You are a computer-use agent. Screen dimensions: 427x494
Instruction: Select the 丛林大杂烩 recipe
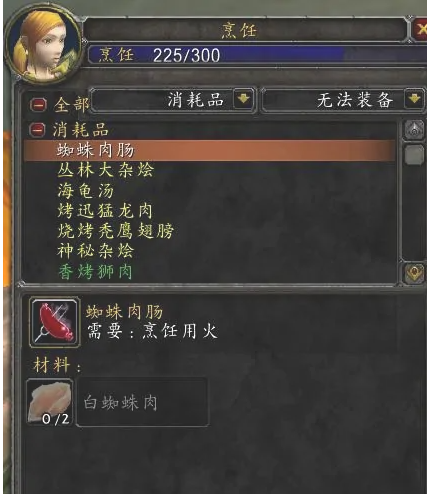point(105,170)
